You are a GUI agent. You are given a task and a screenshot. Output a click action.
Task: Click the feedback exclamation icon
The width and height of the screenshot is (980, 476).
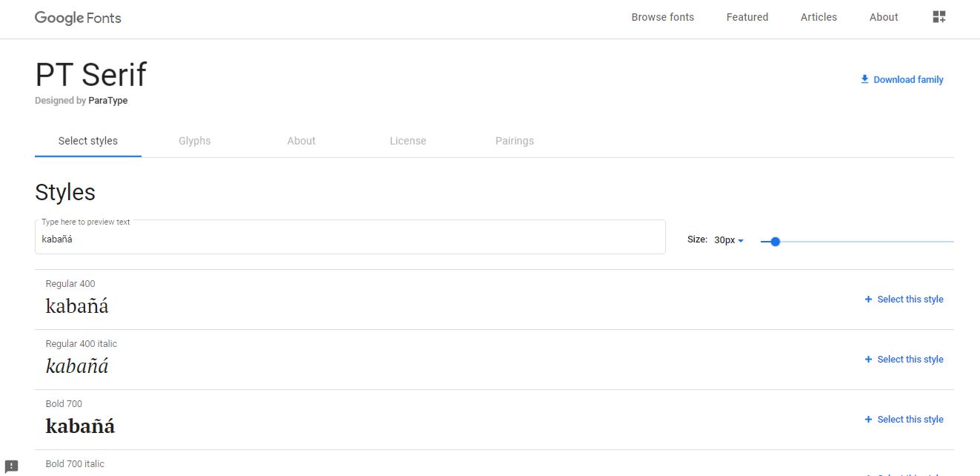tap(11, 466)
